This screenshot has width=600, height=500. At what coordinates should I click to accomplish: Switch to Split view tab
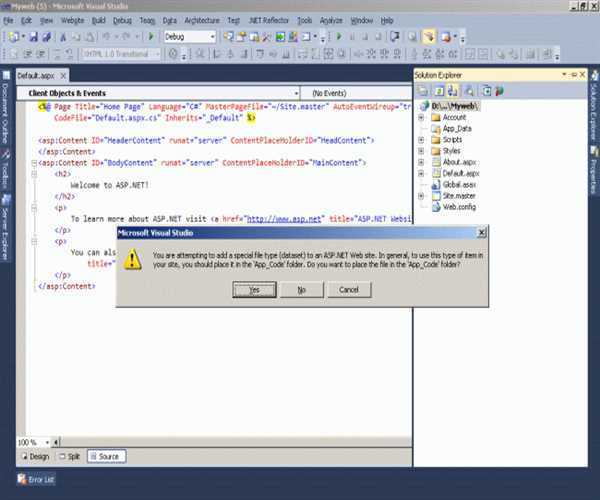70,456
